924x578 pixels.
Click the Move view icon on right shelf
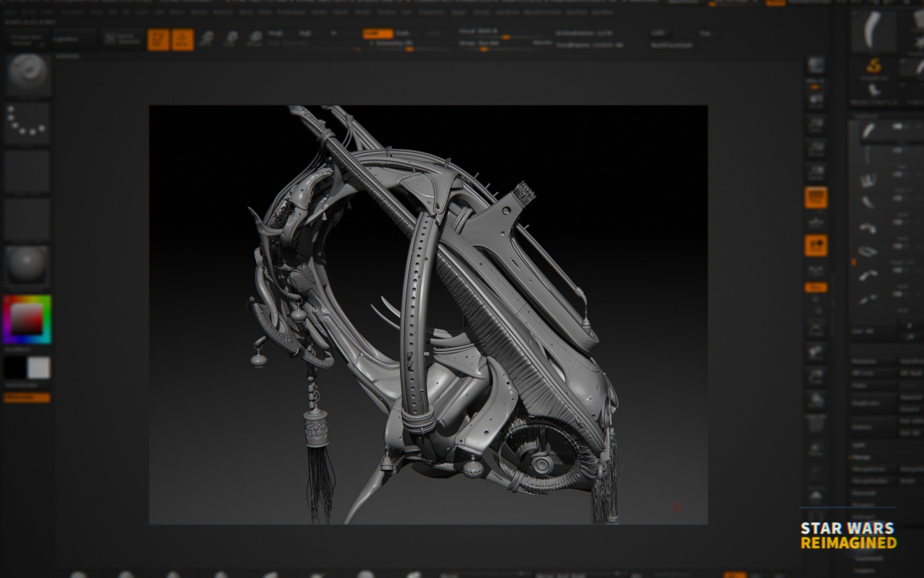click(x=815, y=352)
